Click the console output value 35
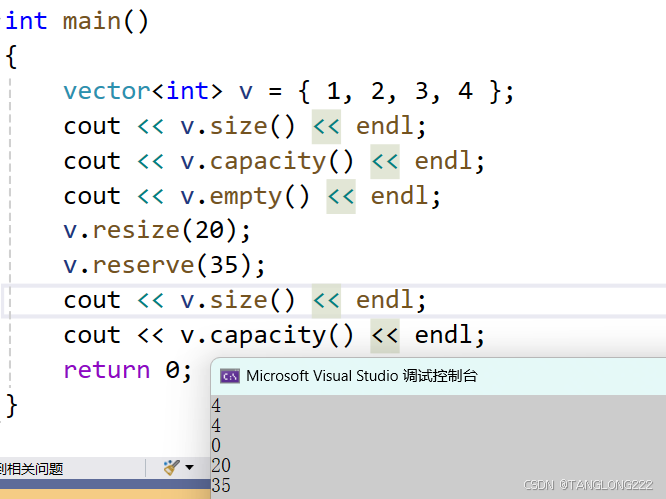The width and height of the screenshot is (666, 499). tap(221, 485)
